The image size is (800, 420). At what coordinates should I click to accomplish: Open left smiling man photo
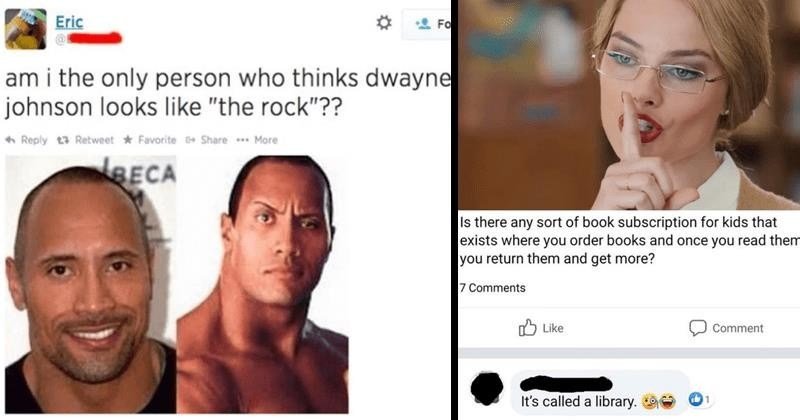tap(91, 285)
